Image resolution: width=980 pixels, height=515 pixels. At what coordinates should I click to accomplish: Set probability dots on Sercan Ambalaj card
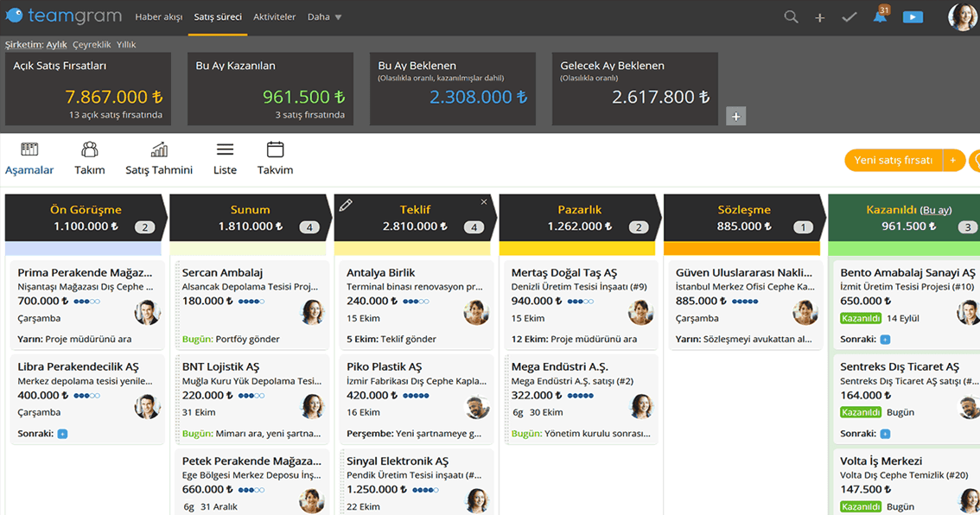[x=251, y=302]
